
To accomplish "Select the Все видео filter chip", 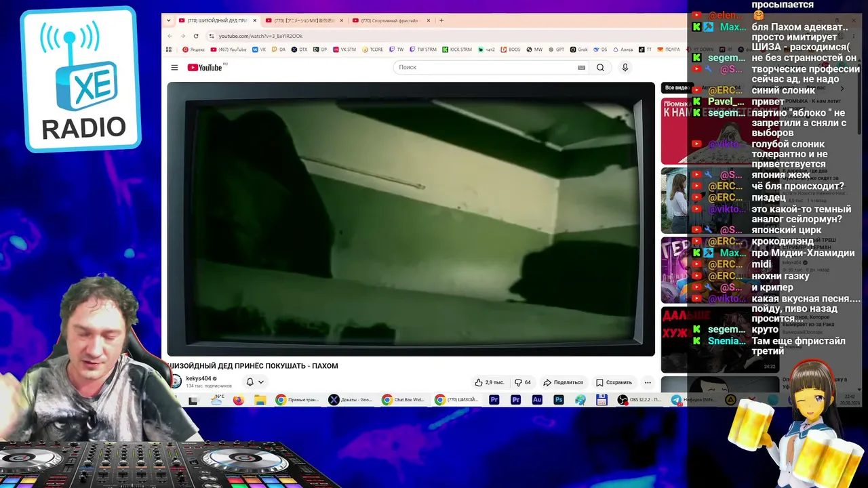I will [676, 88].
